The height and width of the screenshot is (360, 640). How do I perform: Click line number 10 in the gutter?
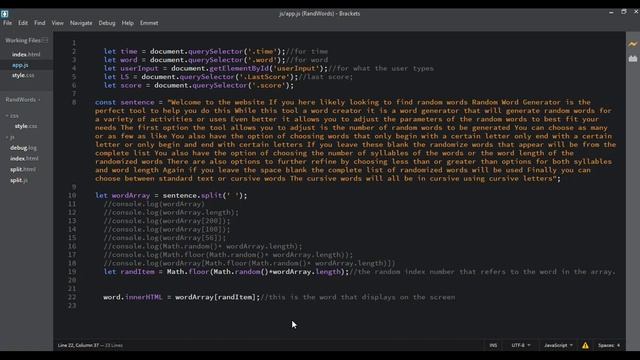(x=72, y=196)
